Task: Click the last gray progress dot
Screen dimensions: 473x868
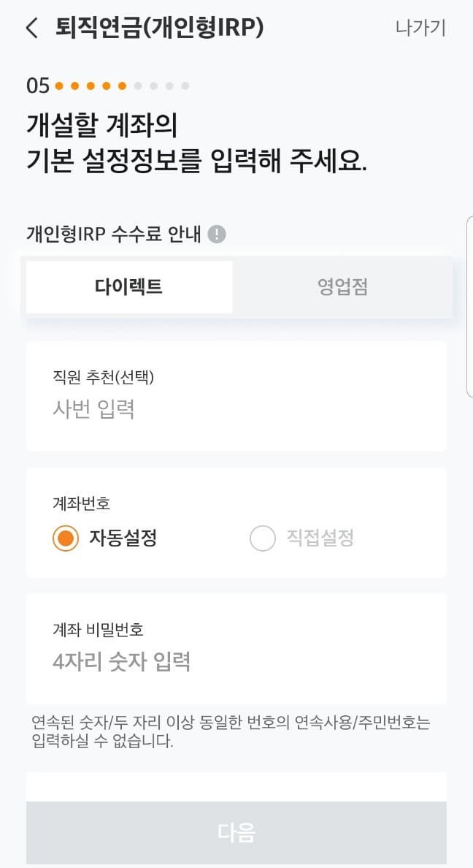Action: click(186, 85)
